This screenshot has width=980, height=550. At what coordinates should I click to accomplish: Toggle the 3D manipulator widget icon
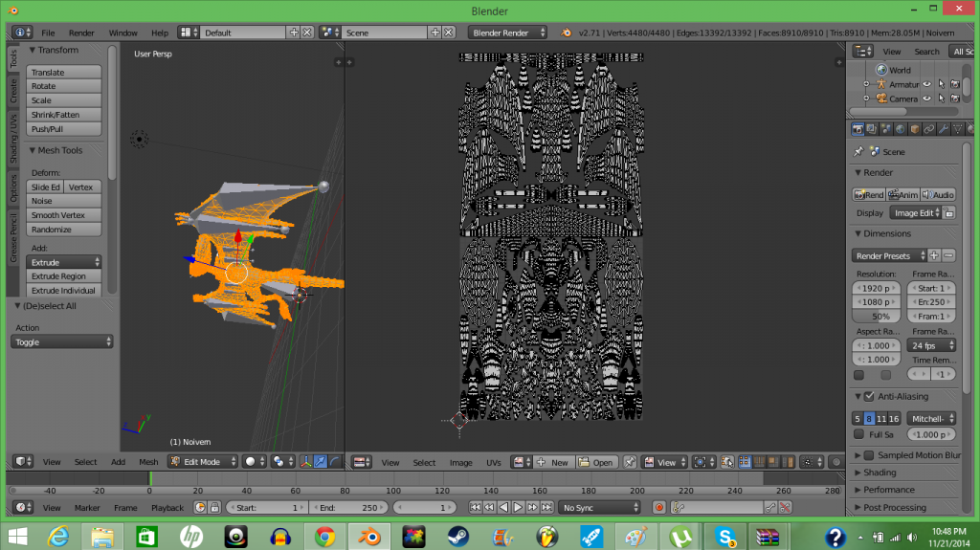click(306, 462)
